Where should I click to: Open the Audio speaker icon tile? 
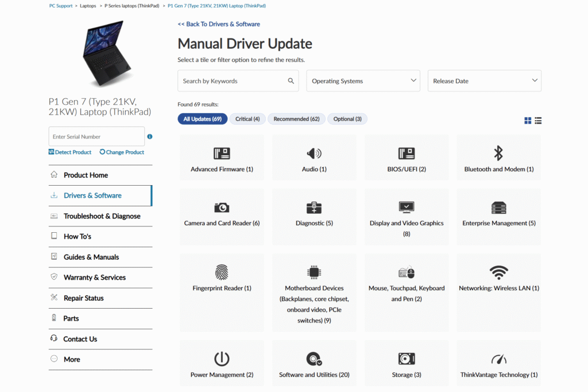[314, 153]
